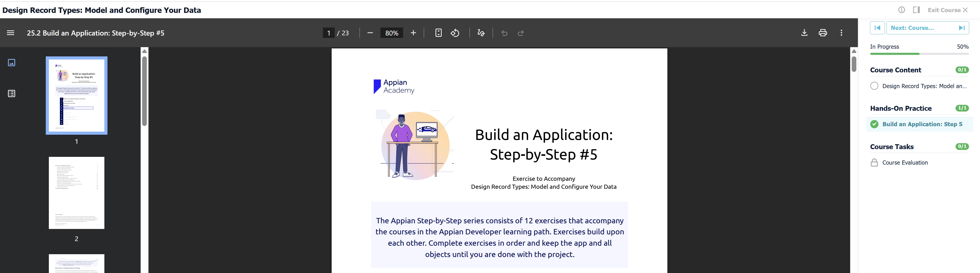980x273 pixels.
Task: Select the draw annotation tool
Action: point(481,33)
